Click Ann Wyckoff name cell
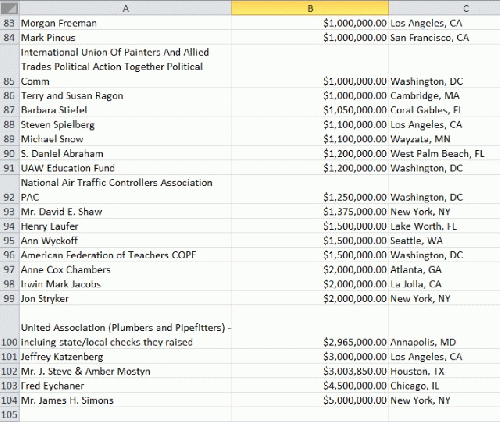 (x=126, y=241)
